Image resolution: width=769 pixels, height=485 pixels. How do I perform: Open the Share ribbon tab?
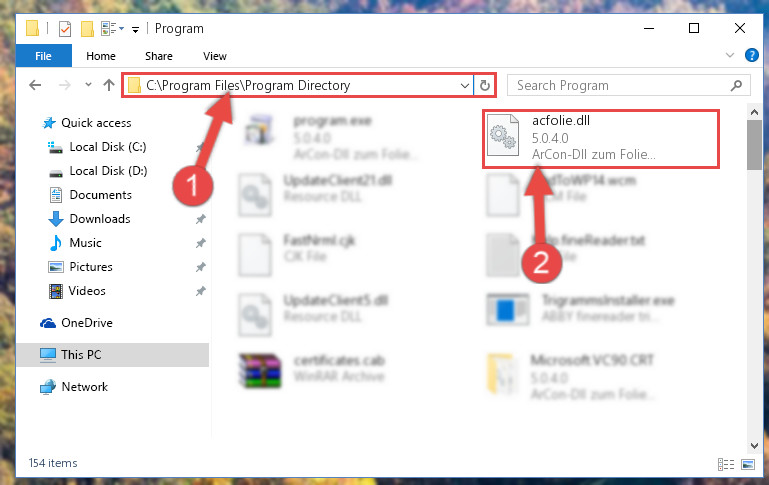(x=158, y=56)
